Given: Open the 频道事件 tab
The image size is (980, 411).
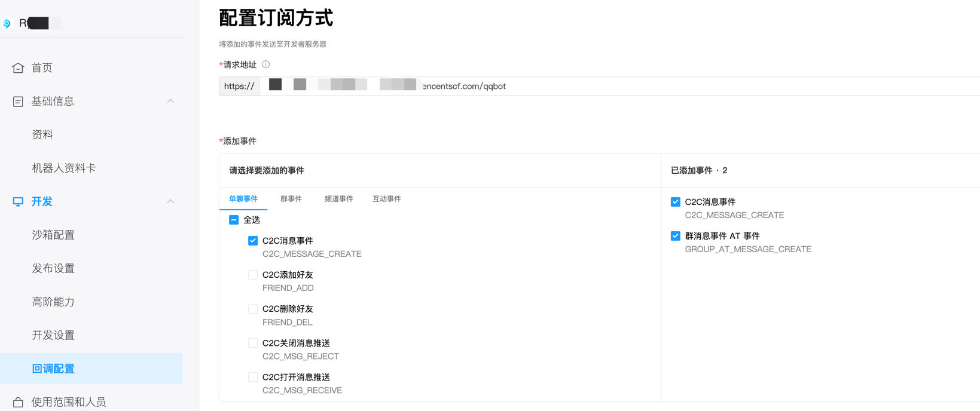Looking at the screenshot, I should (338, 199).
